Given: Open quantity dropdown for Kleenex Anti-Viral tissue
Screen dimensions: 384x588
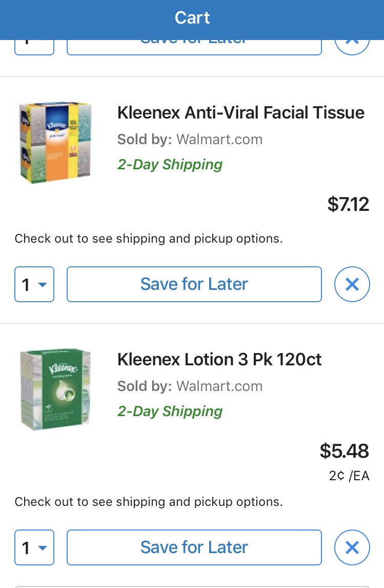Looking at the screenshot, I should [34, 284].
